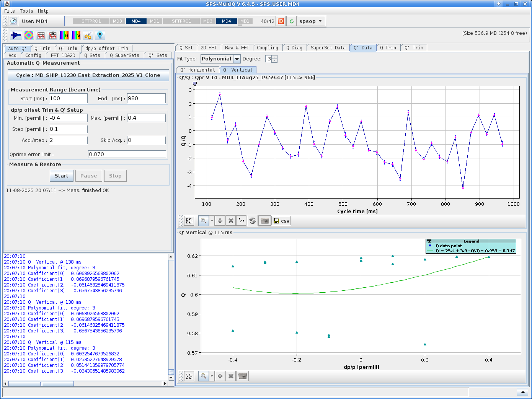532x399 pixels.
Task: Select the blue arrow acquisition tool icon
Action: point(16,35)
